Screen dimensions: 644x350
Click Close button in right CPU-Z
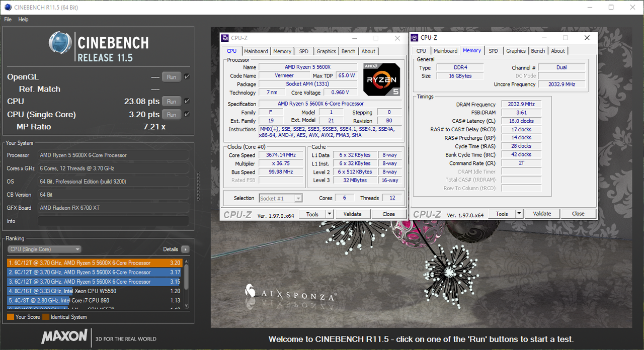(578, 214)
